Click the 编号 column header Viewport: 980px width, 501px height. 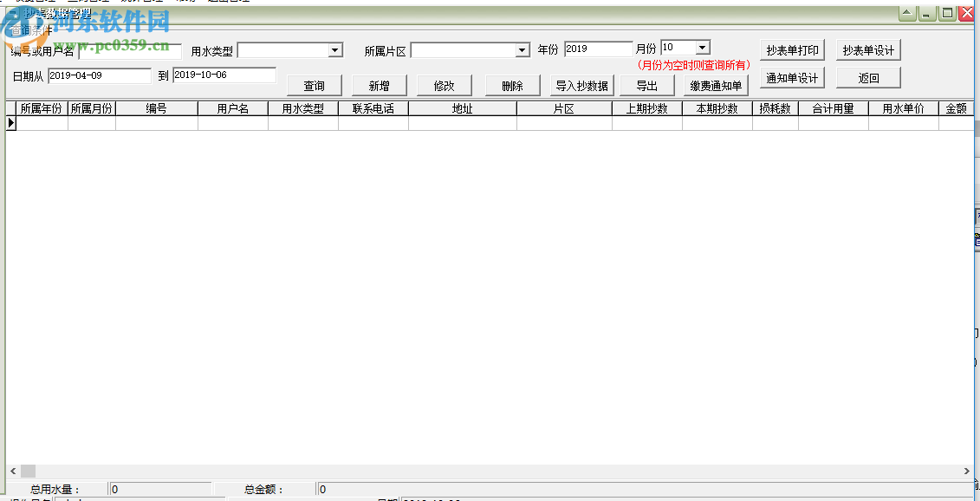[x=157, y=108]
